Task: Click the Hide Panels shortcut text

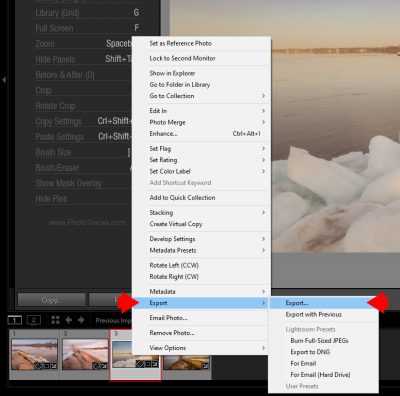Action: (x=55, y=60)
